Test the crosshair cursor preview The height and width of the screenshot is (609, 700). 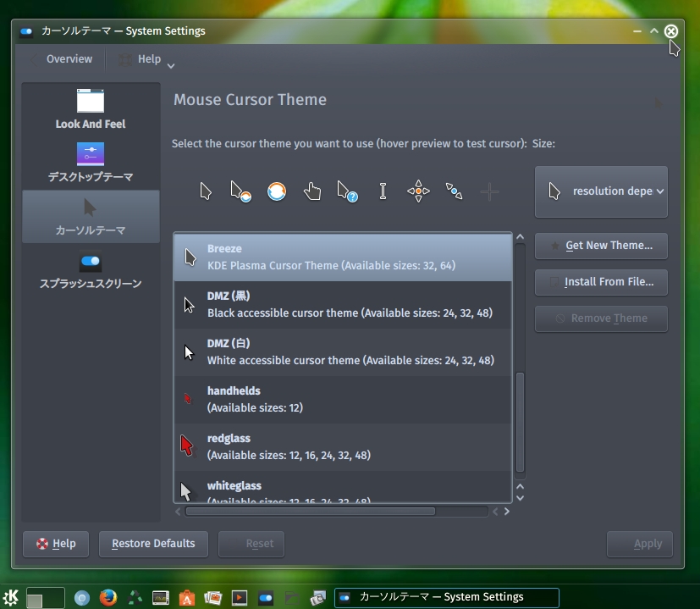[x=489, y=192]
